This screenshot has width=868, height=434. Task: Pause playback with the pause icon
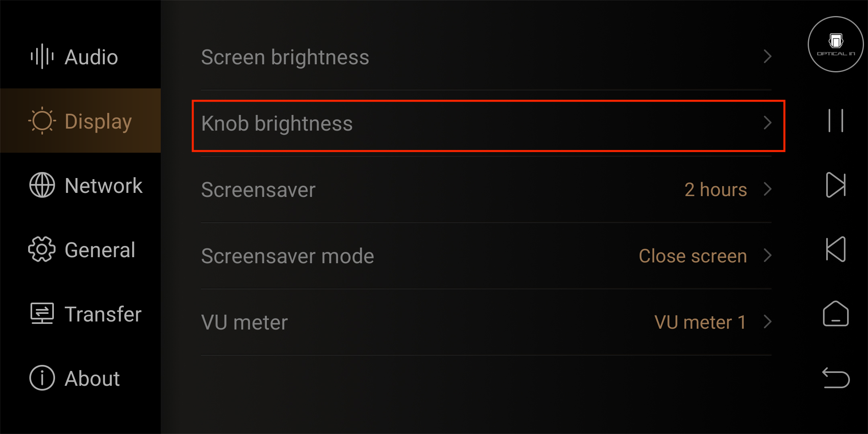pyautogui.click(x=836, y=121)
